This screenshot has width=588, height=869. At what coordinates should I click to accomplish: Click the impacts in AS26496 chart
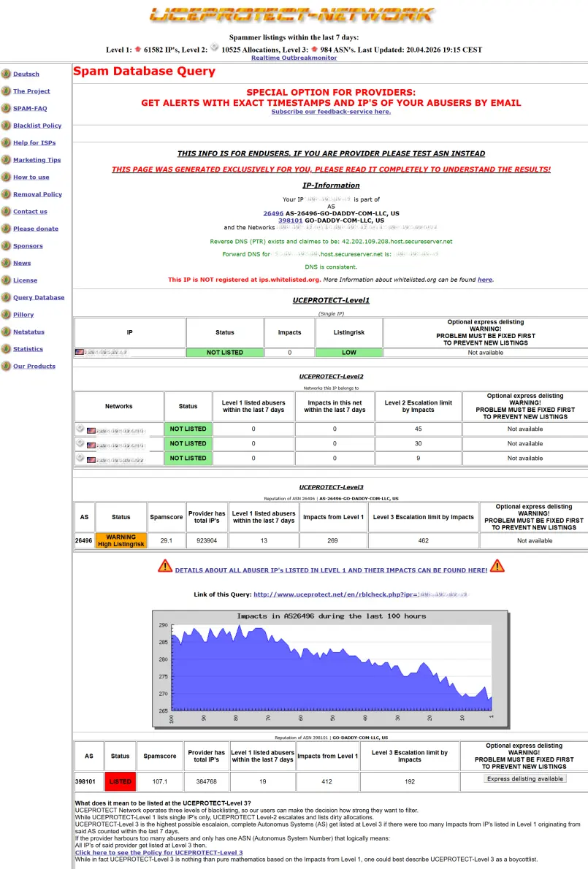point(331,669)
